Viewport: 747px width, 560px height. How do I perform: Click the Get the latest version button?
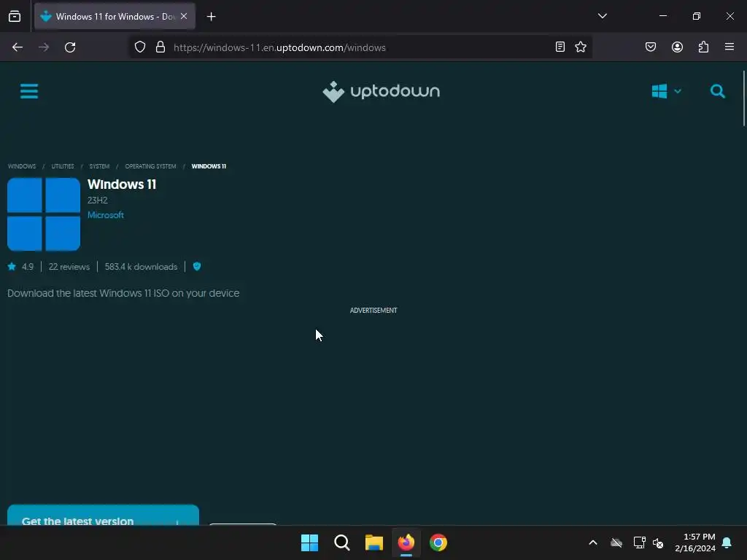pos(103,516)
